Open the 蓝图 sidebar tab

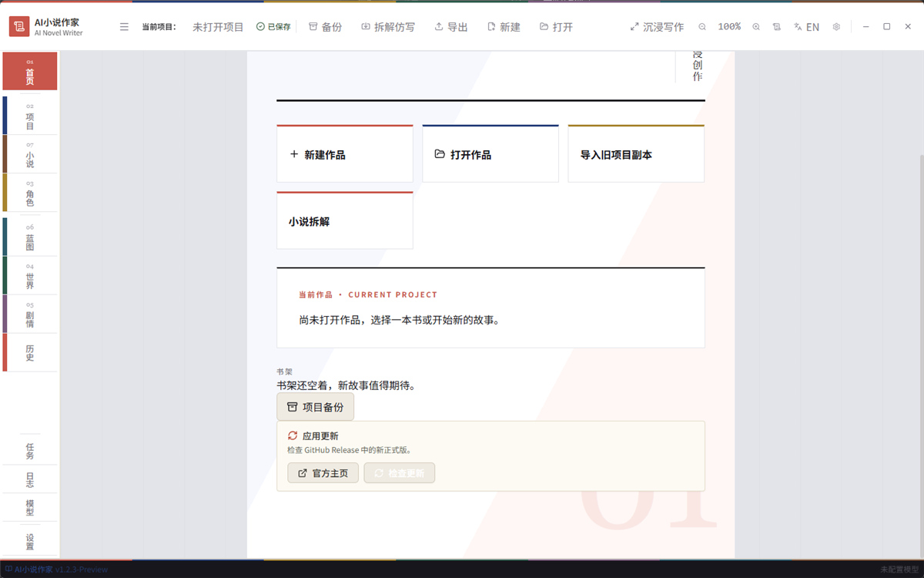[x=30, y=237]
